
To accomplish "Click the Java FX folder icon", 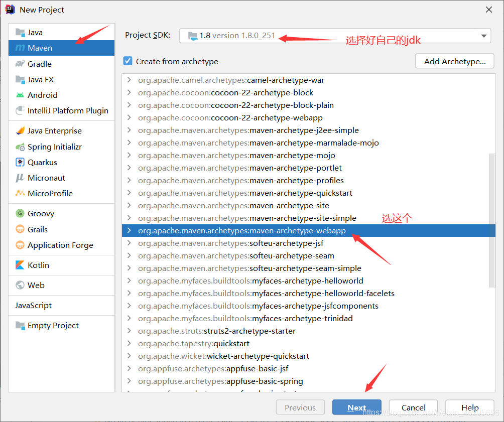I will (20, 79).
